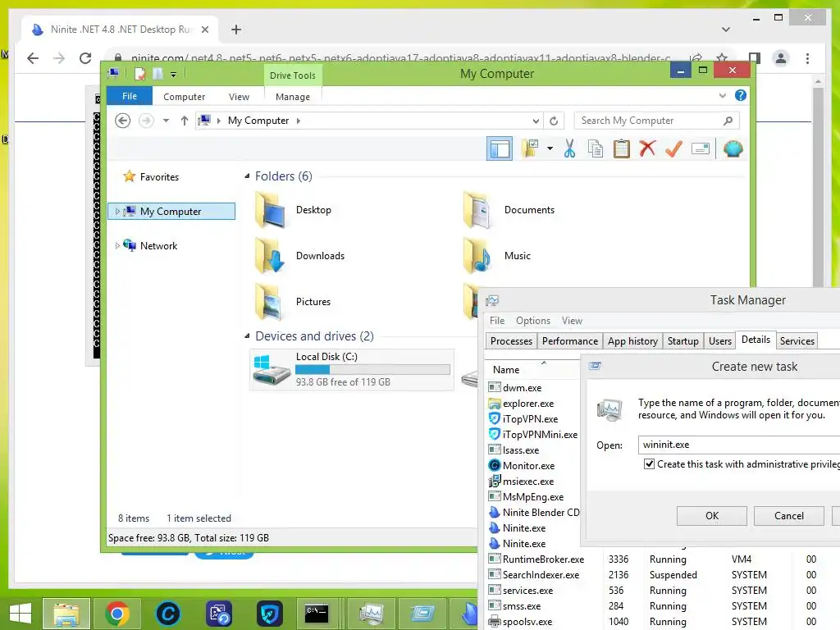Image resolution: width=840 pixels, height=630 pixels.
Task: Click the blue shell icon in Explorer toolbar
Action: [x=733, y=148]
